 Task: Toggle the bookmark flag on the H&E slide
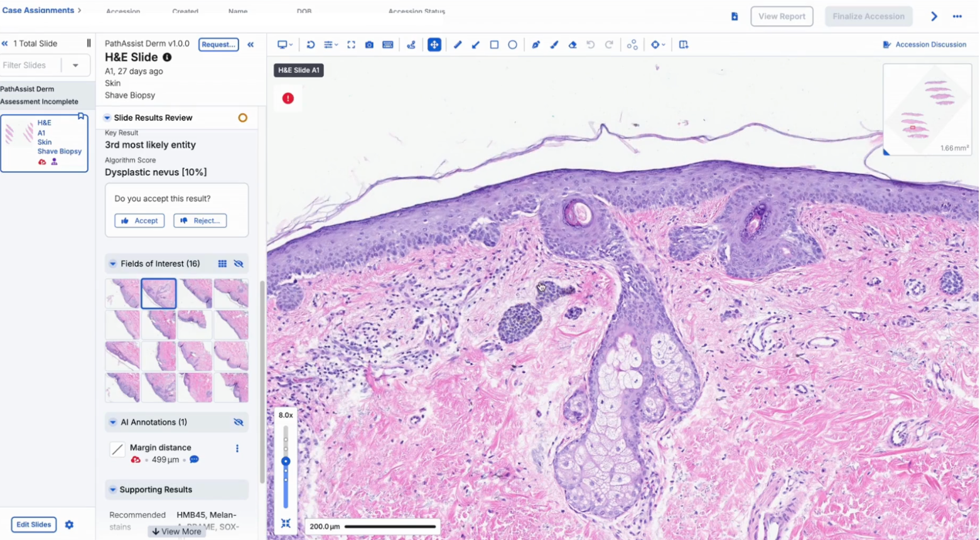[81, 116]
